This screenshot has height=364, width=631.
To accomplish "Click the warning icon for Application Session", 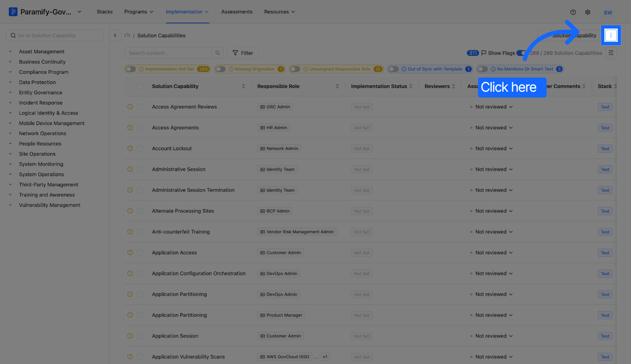I will pos(130,336).
